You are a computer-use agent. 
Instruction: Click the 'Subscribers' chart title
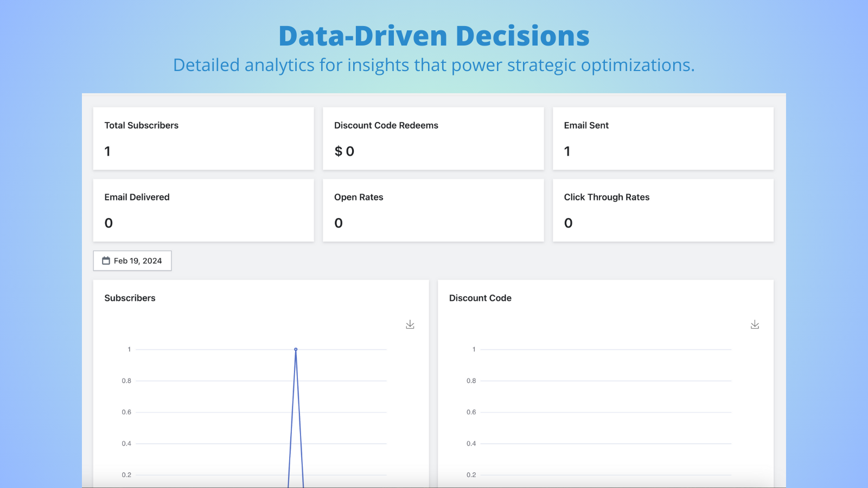point(130,298)
